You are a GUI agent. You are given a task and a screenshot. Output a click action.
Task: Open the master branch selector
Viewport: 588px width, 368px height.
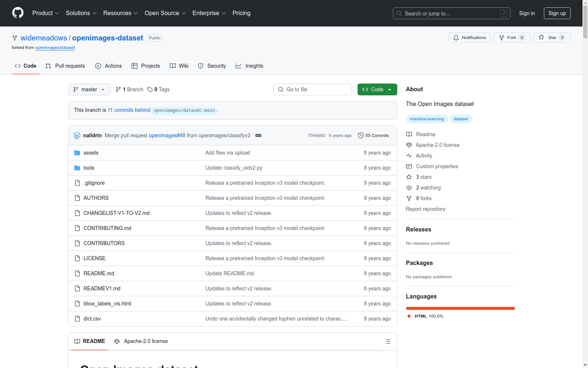tap(89, 89)
